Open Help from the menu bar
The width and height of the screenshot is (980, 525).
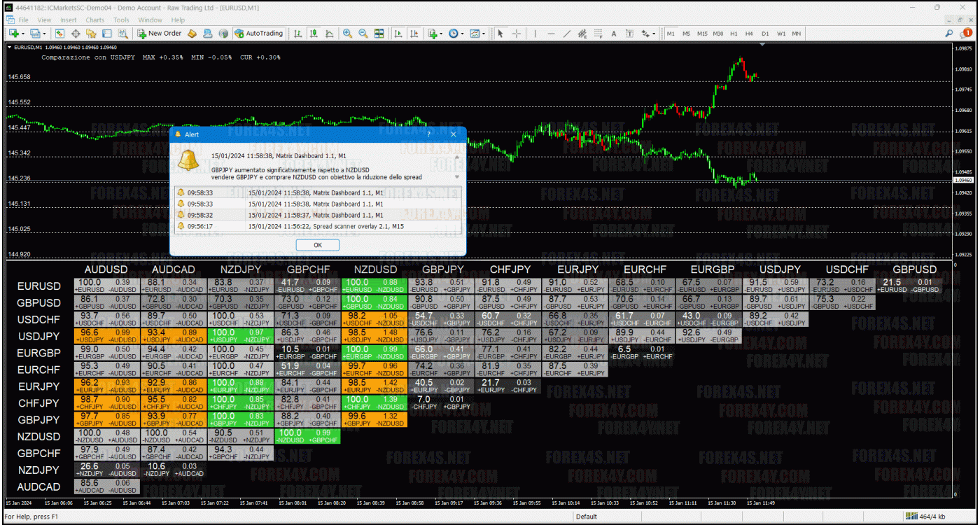pyautogui.click(x=177, y=20)
